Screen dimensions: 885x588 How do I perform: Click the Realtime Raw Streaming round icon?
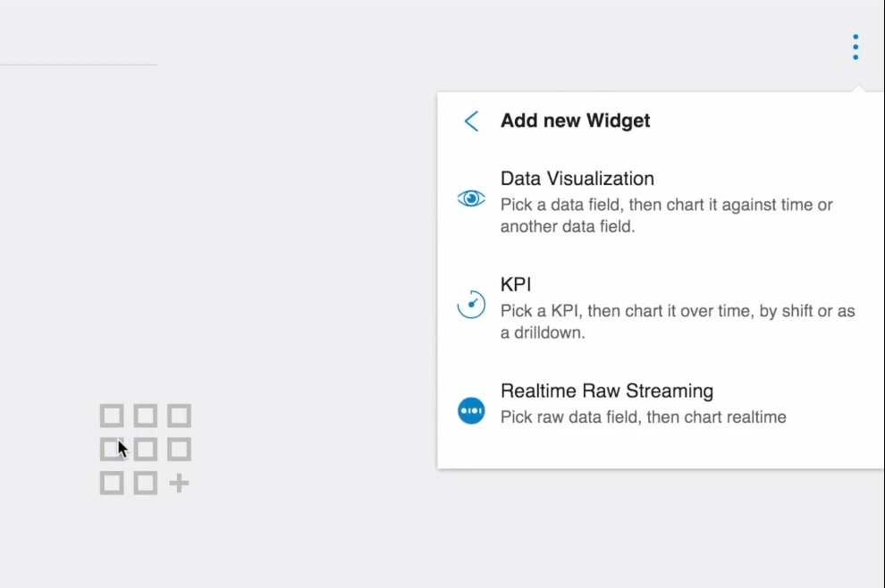pos(471,410)
